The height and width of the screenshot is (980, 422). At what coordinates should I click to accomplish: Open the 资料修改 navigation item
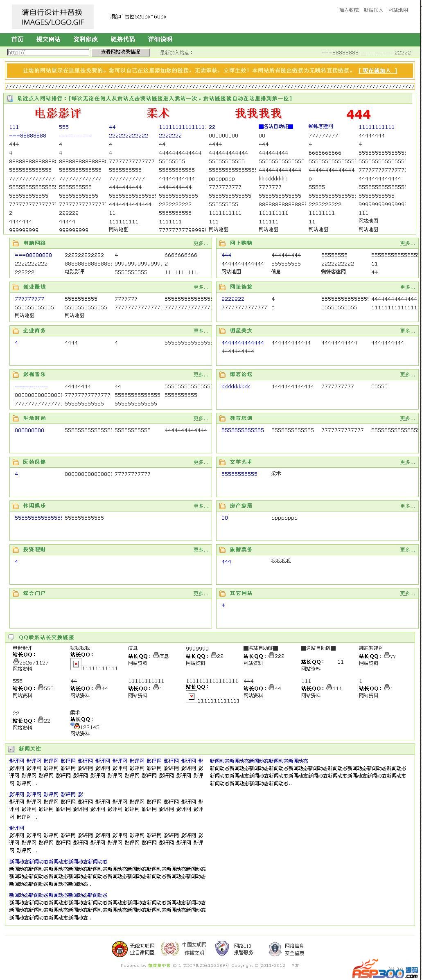(x=86, y=39)
